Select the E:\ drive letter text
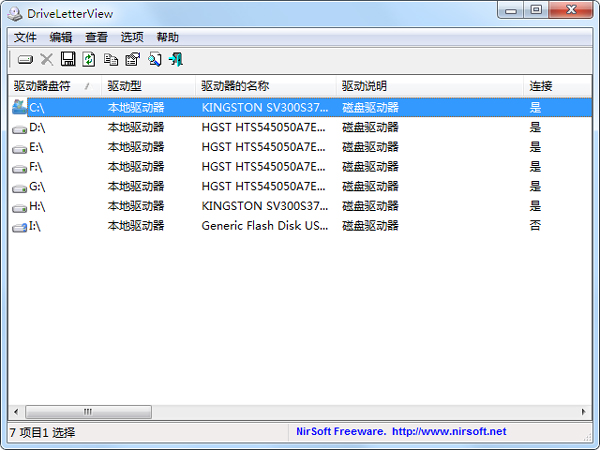 point(36,147)
